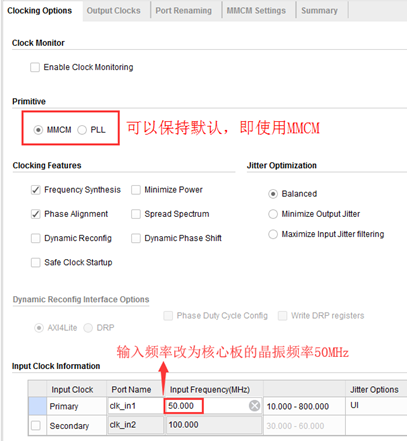Check Write DRP registers option
407x441 pixels.
pyautogui.click(x=283, y=316)
